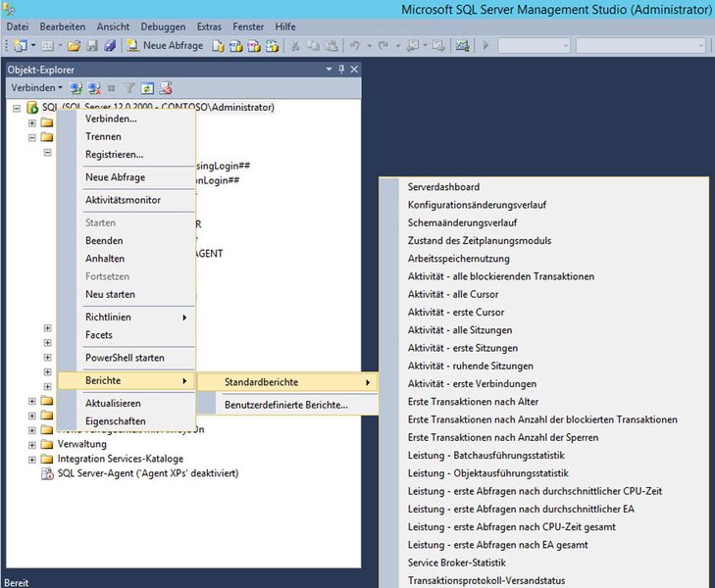Click the Save All toolbar icon

point(110,45)
